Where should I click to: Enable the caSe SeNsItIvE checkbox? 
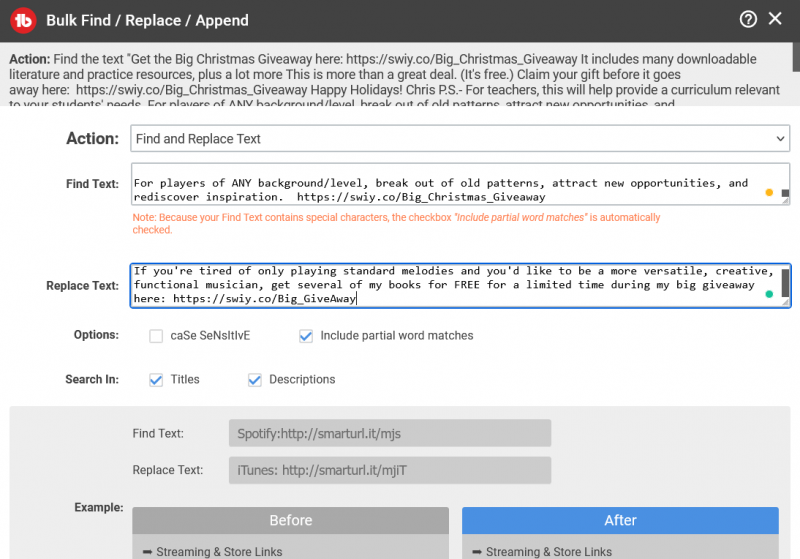(x=156, y=336)
